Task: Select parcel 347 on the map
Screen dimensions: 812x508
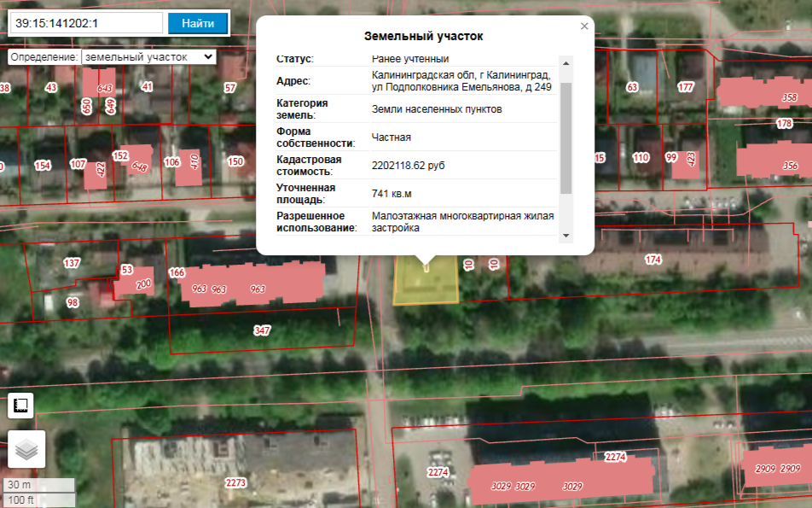Action: (x=262, y=330)
